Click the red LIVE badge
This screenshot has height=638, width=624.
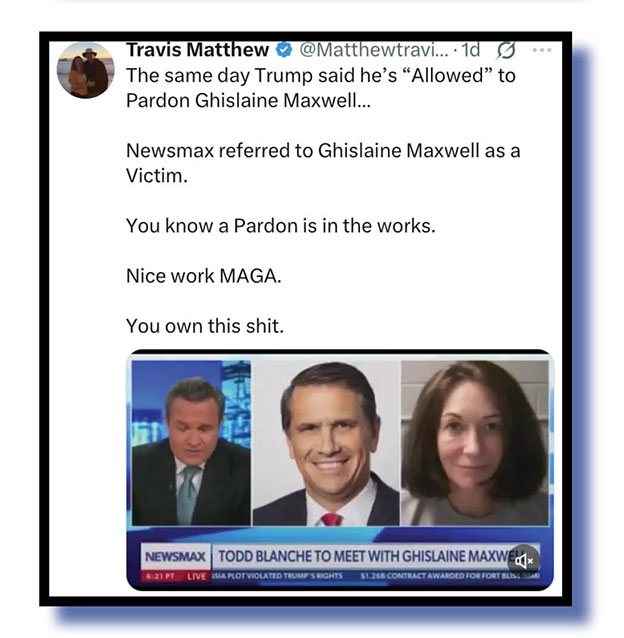pyautogui.click(x=196, y=576)
